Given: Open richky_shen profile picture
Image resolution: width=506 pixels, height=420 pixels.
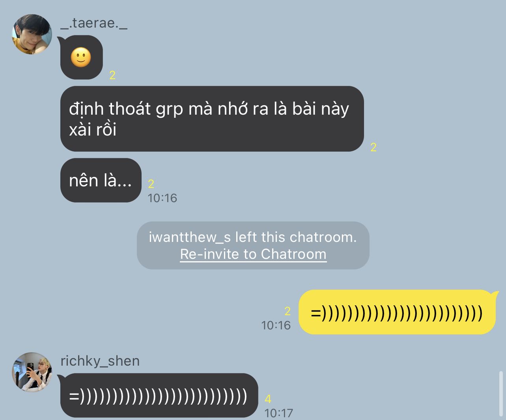Looking at the screenshot, I should click(x=32, y=372).
